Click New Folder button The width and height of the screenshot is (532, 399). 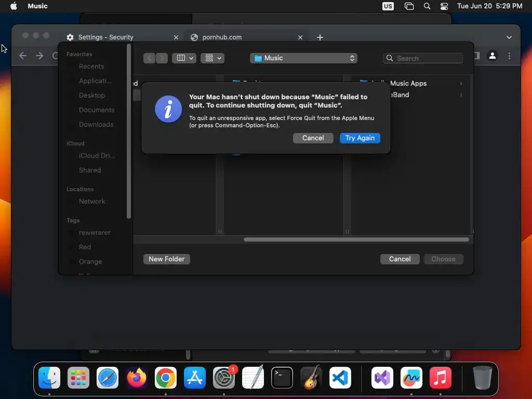click(x=167, y=259)
